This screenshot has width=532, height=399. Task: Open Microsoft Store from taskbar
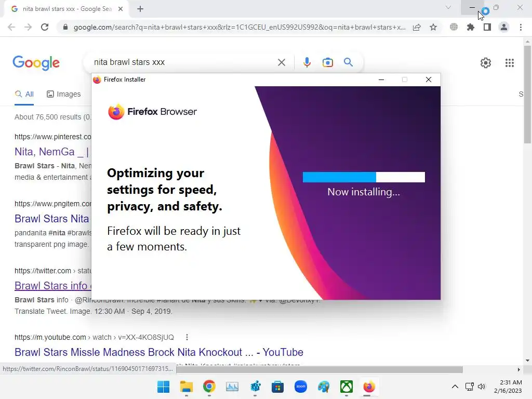pyautogui.click(x=277, y=387)
